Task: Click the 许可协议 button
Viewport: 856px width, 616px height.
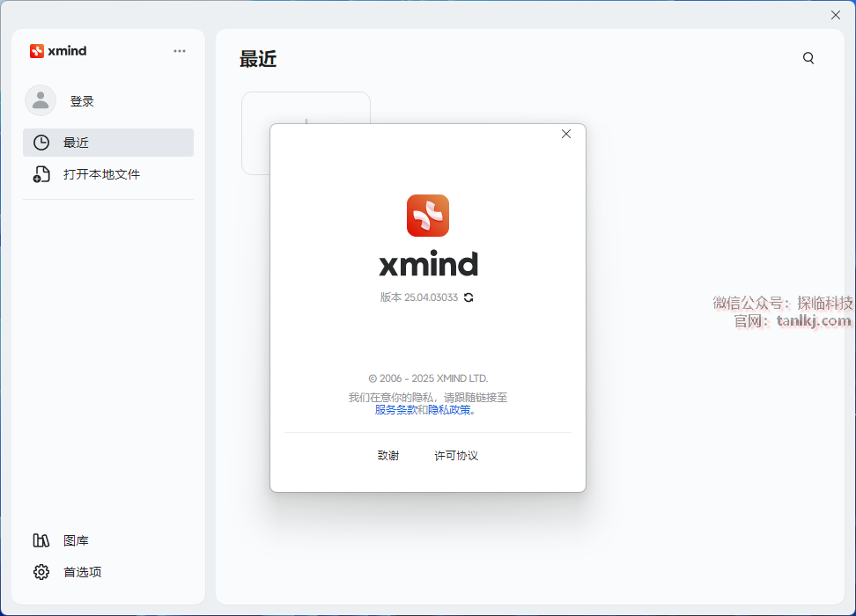Action: click(x=456, y=455)
